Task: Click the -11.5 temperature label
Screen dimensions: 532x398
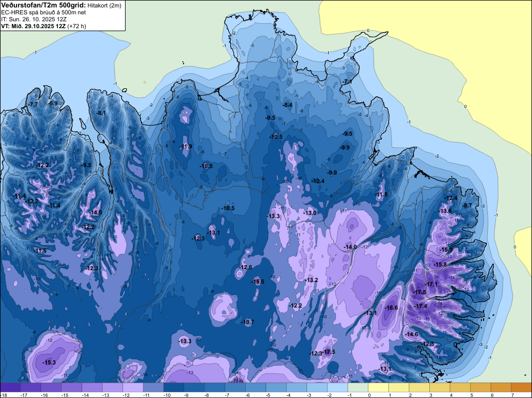Action: 40,251
